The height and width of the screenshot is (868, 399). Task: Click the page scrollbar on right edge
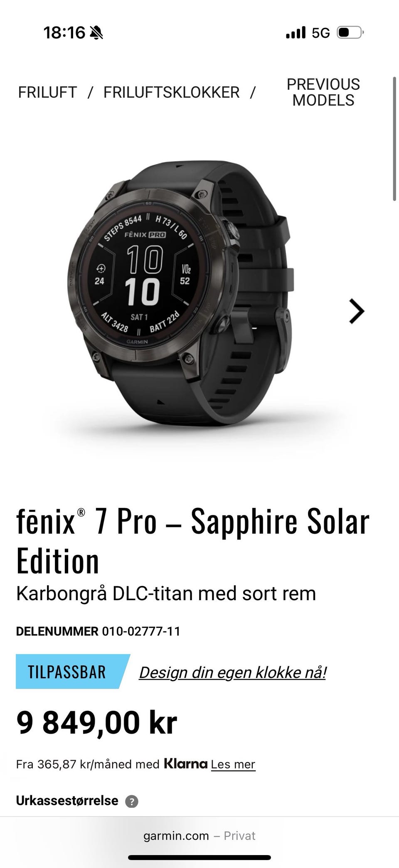click(x=394, y=139)
